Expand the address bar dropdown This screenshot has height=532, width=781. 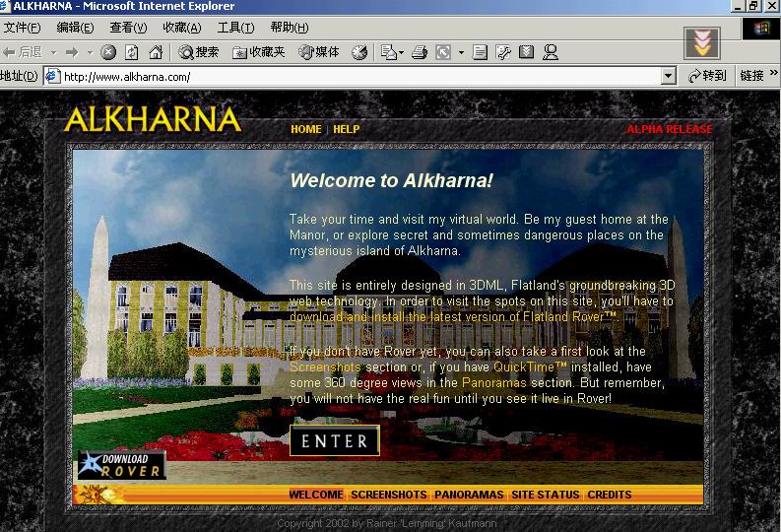[668, 76]
